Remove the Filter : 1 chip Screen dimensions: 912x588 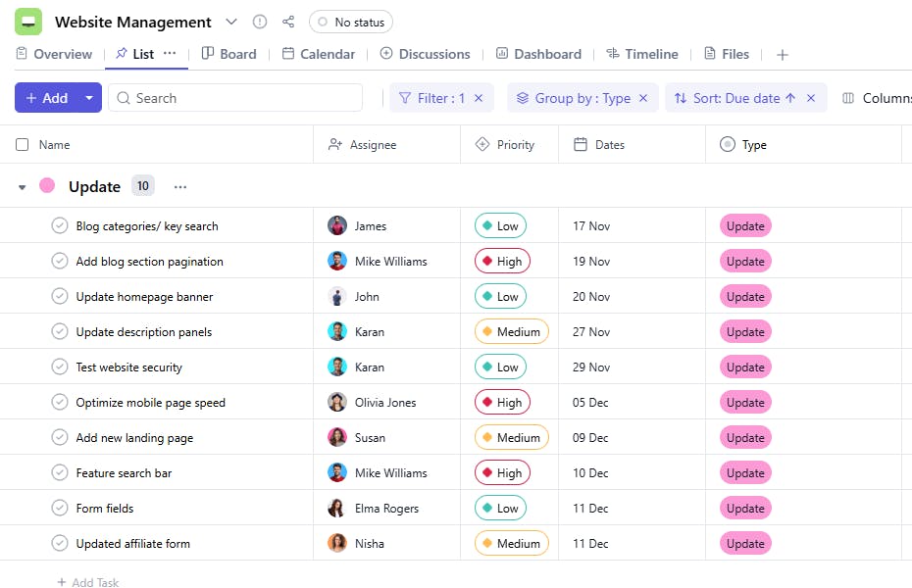479,98
